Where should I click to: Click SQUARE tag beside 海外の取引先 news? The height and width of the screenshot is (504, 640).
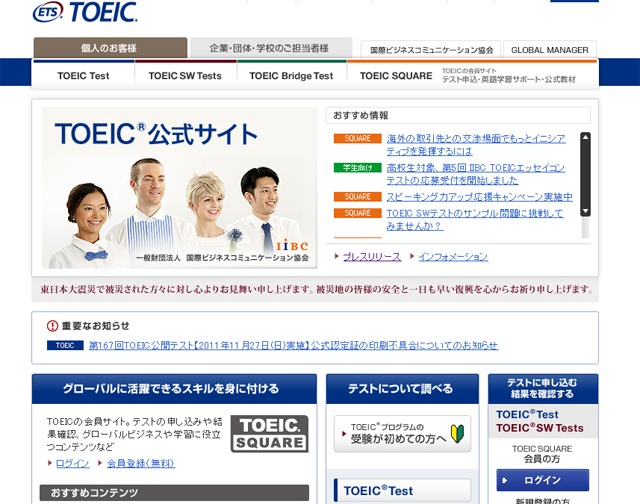tap(358, 138)
